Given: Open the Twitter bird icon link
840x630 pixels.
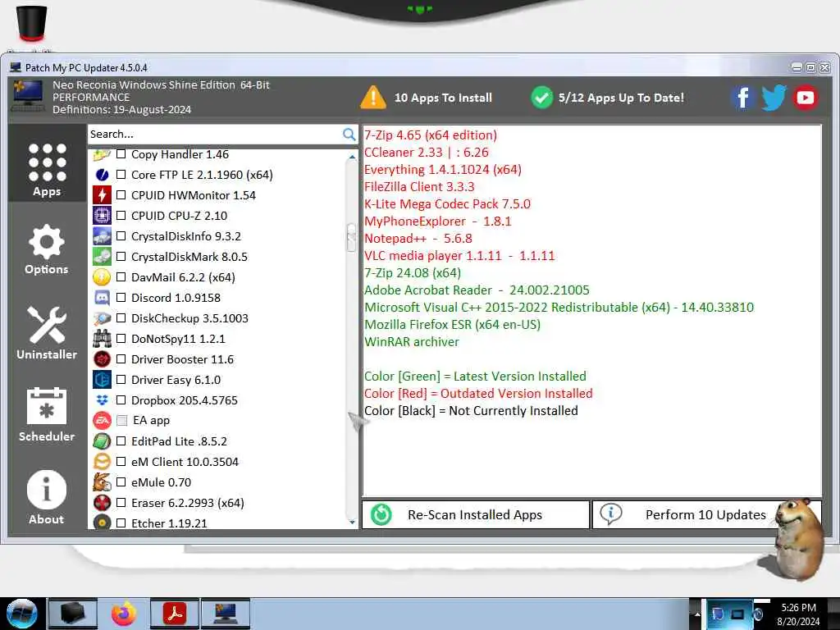Looking at the screenshot, I should (x=774, y=98).
